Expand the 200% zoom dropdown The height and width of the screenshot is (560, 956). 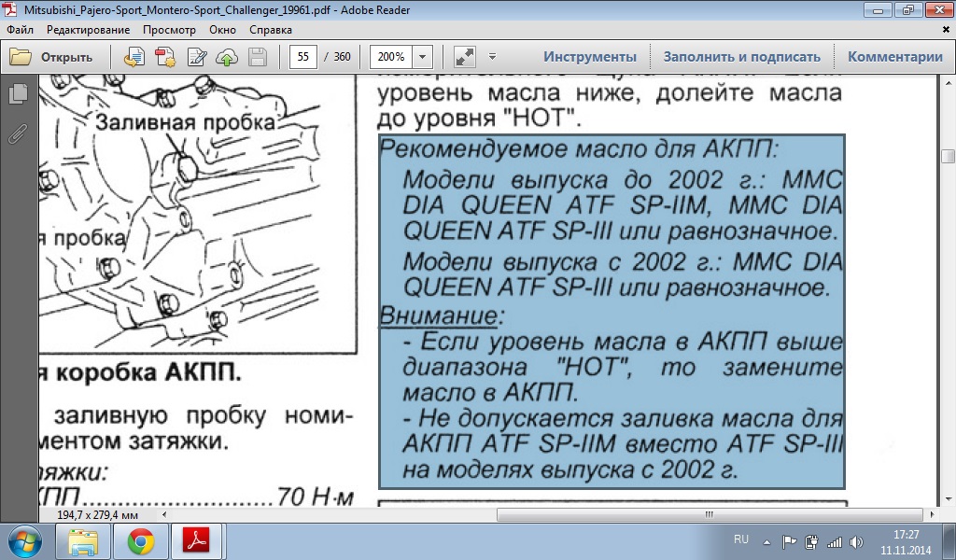(423, 57)
